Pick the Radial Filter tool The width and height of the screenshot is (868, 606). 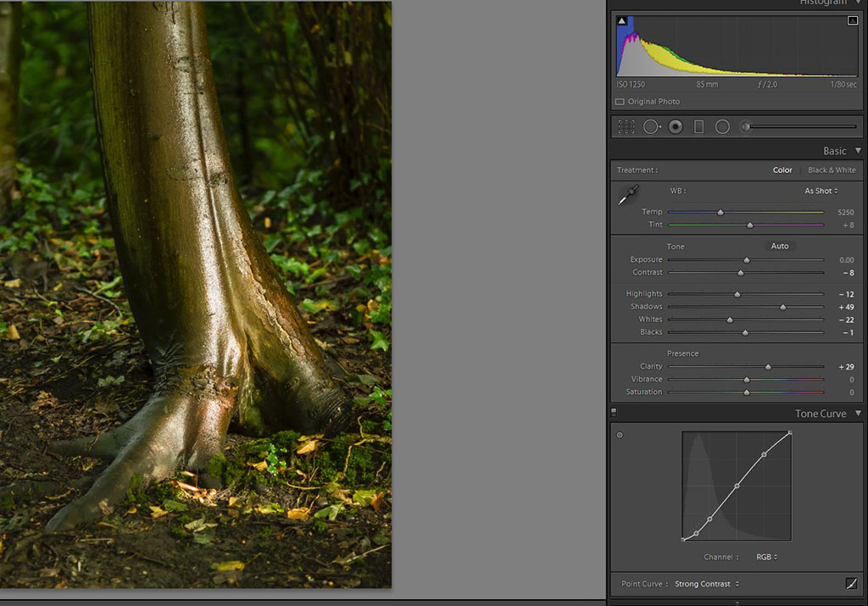coord(722,126)
